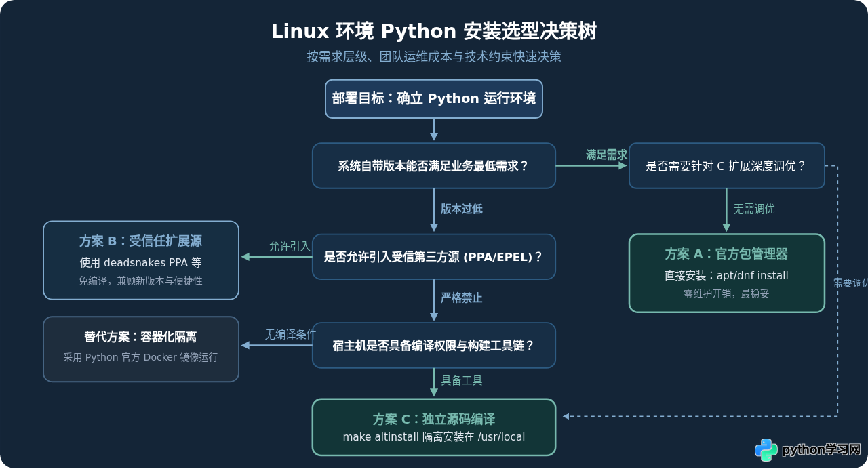The image size is (868, 469).
Task: Select the '宿主机是否具备编译权限与构建工具链？' box
Action: (434, 346)
